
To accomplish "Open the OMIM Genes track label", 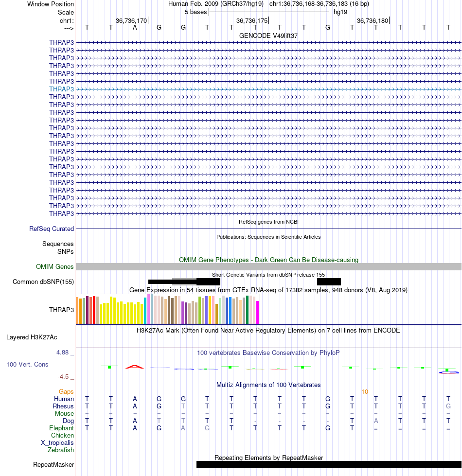I will (54, 266).
